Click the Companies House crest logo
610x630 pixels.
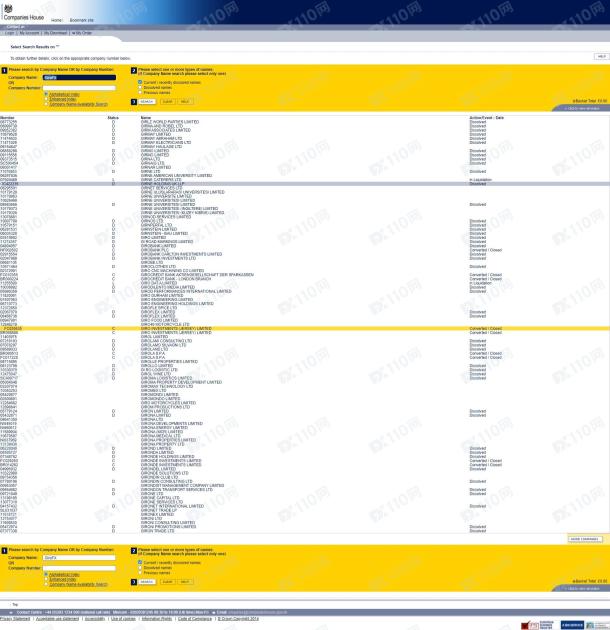coord(8,8)
